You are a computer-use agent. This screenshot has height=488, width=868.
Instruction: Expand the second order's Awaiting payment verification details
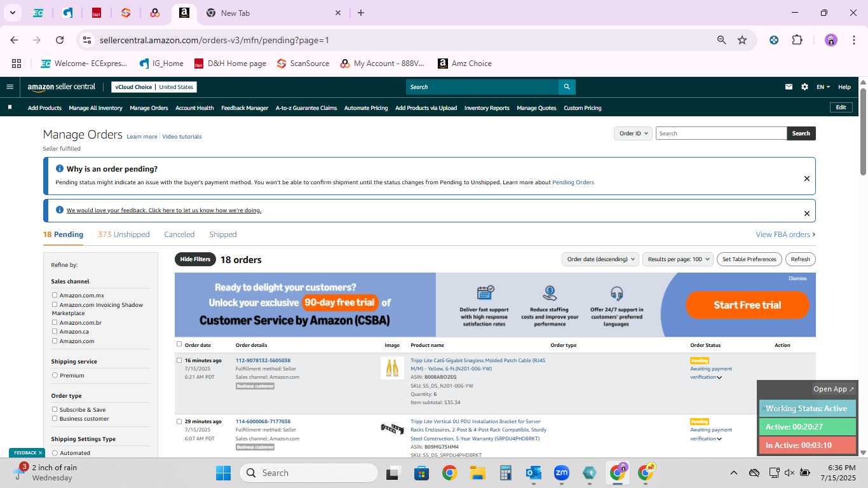point(719,438)
